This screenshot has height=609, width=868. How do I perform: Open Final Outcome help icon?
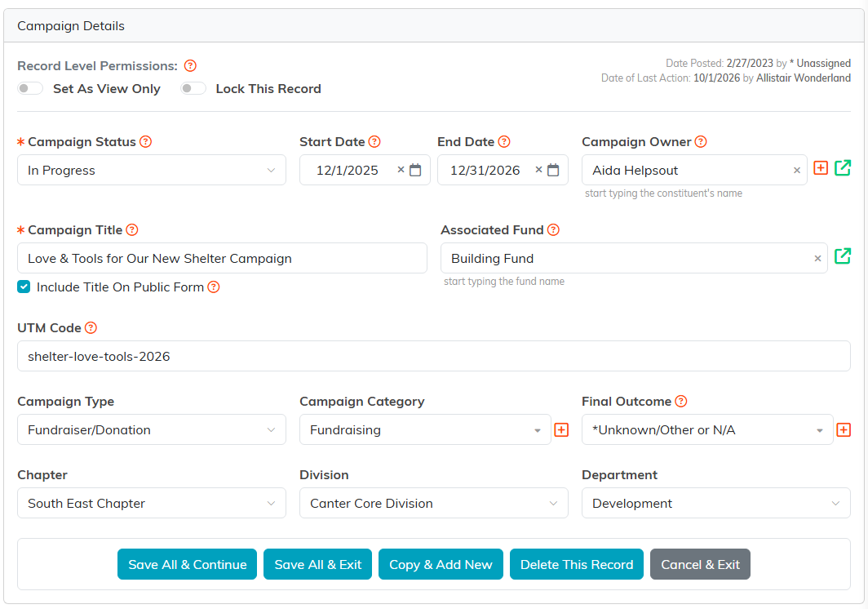tap(681, 401)
